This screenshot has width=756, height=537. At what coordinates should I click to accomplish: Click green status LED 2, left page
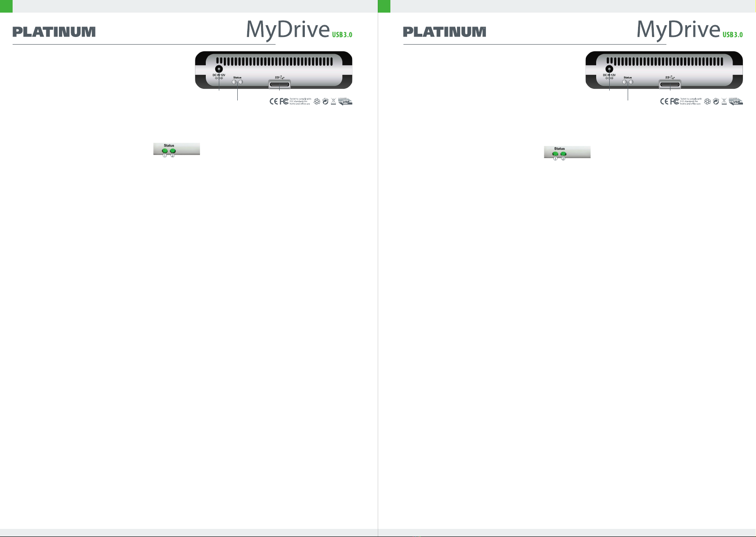click(173, 151)
